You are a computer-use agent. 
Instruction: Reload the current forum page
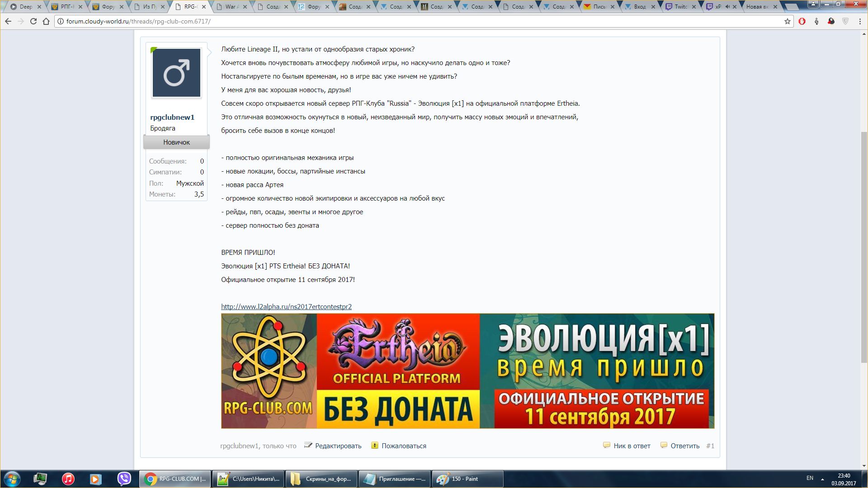click(x=33, y=21)
